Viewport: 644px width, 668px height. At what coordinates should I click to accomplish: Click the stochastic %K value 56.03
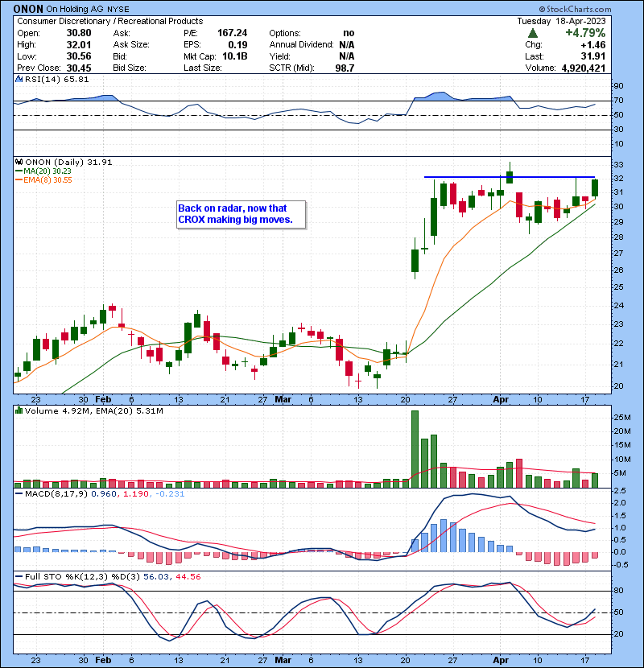155,577
